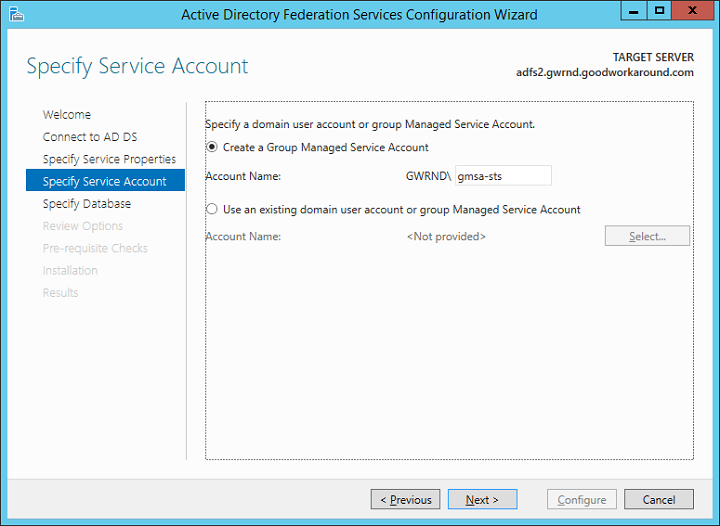The image size is (720, 526).
Task: Click Next to continue the wizard
Action: click(x=482, y=499)
